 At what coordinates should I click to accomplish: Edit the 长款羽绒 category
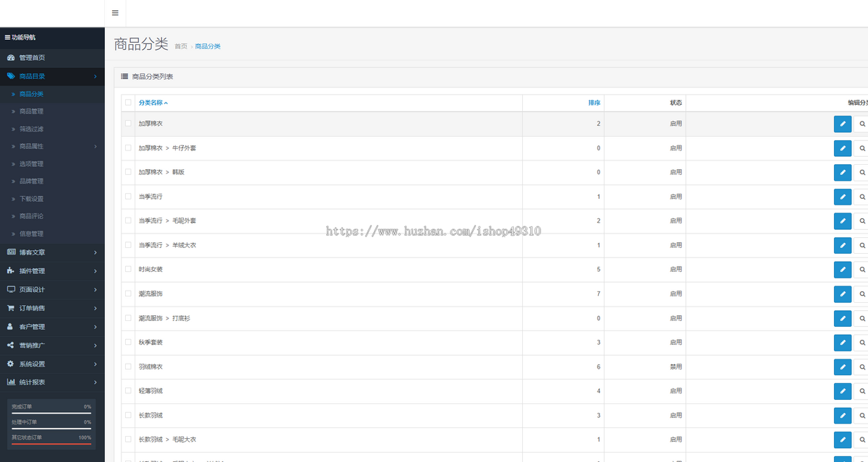tap(842, 416)
